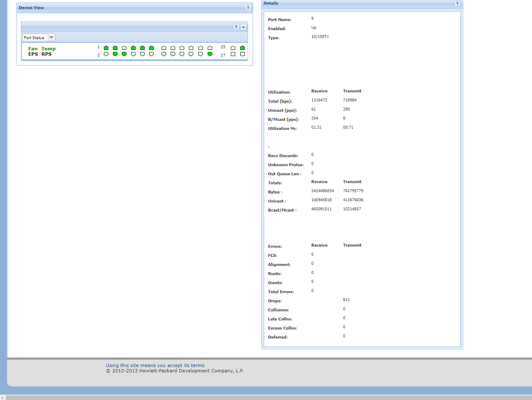Click the RPS status label
Screen dimensions: 532x400
click(47, 54)
